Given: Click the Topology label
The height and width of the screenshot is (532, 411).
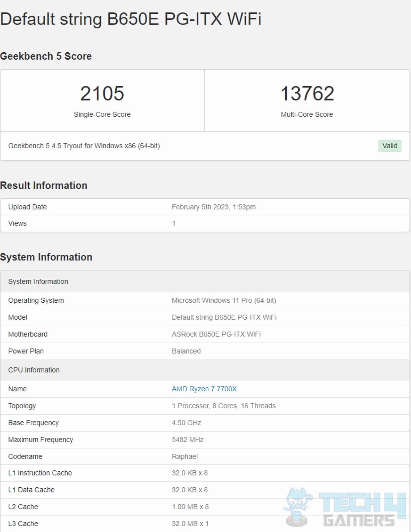Looking at the screenshot, I should [22, 406].
